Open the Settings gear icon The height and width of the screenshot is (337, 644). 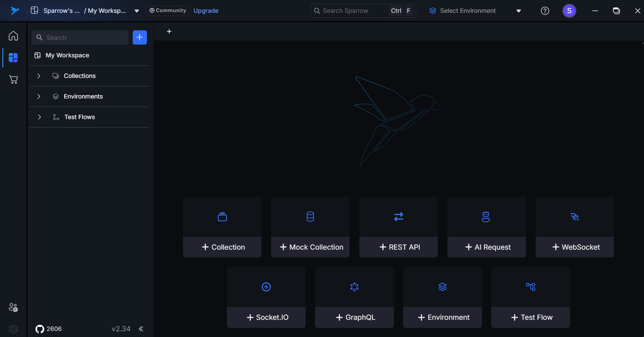coord(13,329)
